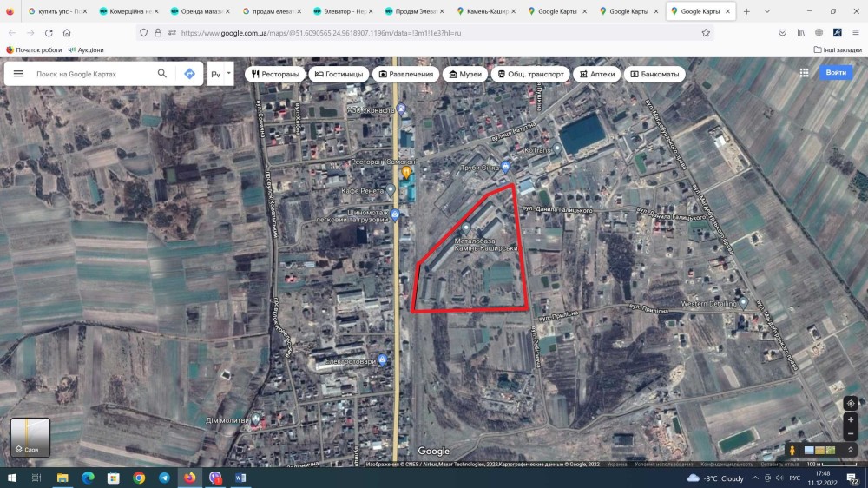This screenshot has width=868, height=488.
Task: Open the Інші закладки folder
Action: [x=838, y=49]
